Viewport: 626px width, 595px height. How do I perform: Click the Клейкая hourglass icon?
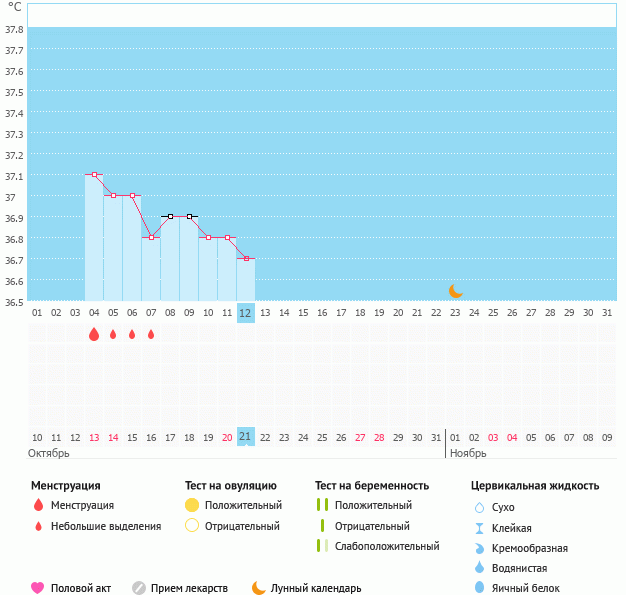(x=479, y=528)
